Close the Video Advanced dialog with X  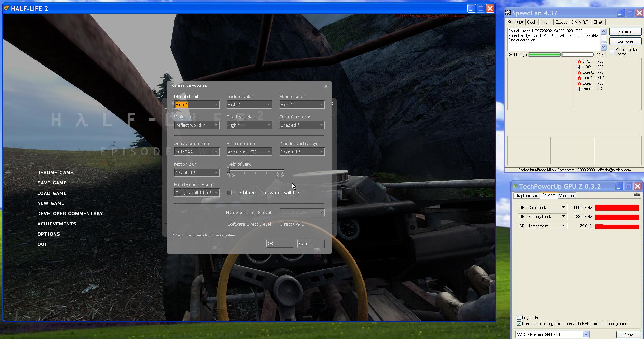[x=326, y=86]
